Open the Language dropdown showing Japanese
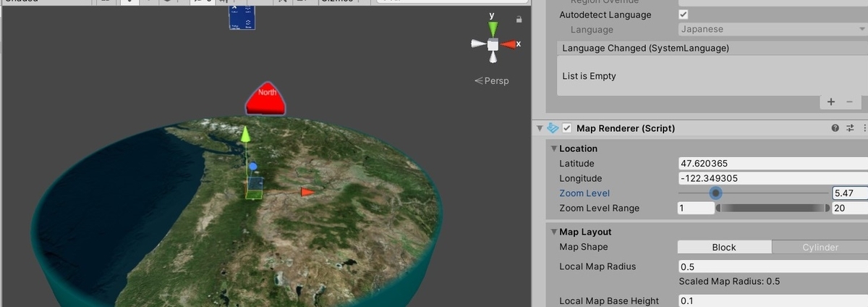 [x=773, y=30]
